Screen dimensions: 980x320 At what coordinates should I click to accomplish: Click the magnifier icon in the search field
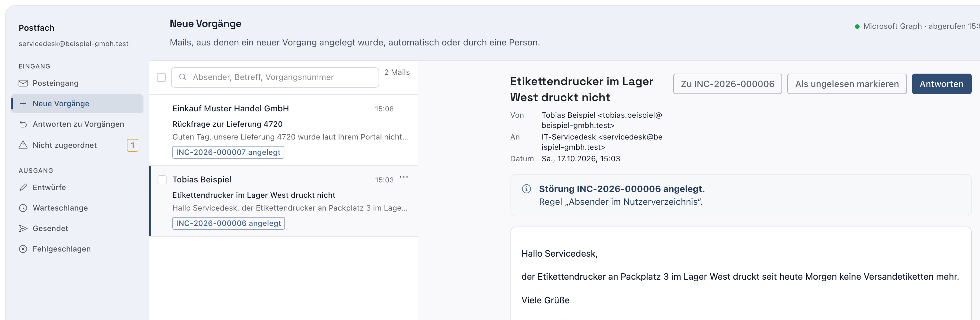(183, 77)
